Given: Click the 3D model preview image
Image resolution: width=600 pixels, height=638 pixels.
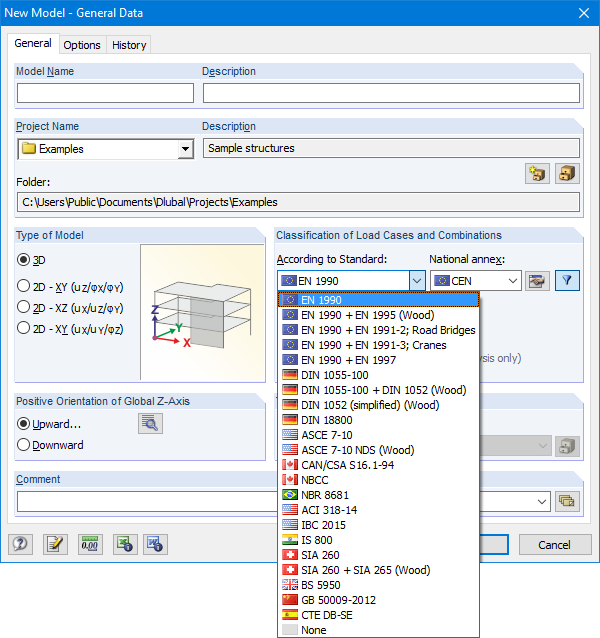Looking at the screenshot, I should pyautogui.click(x=203, y=312).
